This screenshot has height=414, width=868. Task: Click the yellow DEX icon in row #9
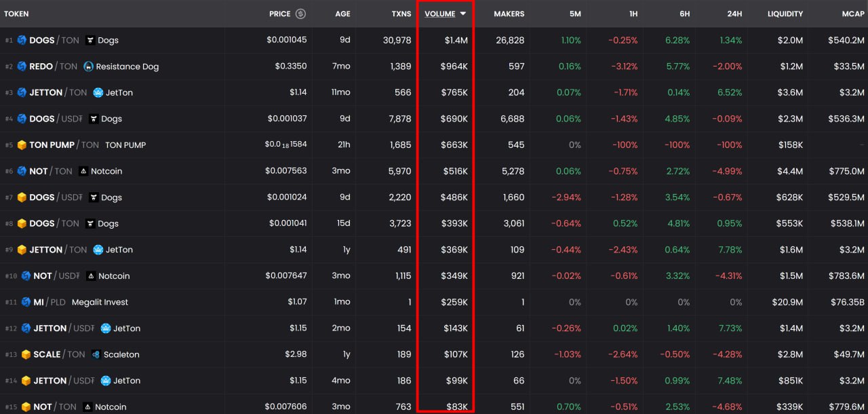(22, 250)
